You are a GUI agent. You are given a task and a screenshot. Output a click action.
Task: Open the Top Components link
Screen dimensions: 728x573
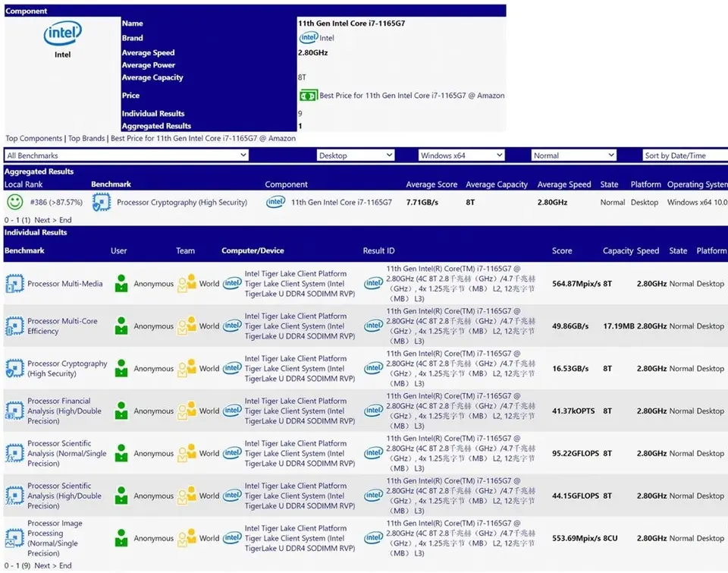(x=34, y=139)
